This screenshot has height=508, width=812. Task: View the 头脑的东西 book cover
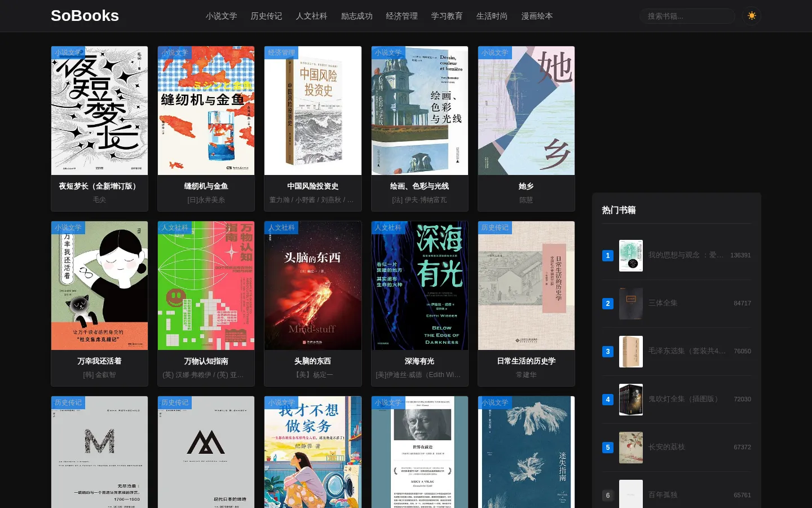313,286
